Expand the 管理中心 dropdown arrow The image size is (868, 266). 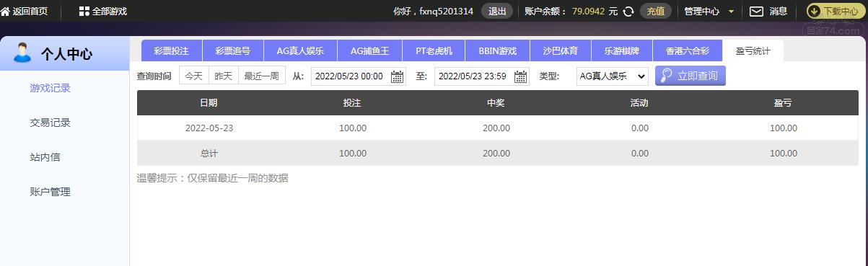coord(731,12)
